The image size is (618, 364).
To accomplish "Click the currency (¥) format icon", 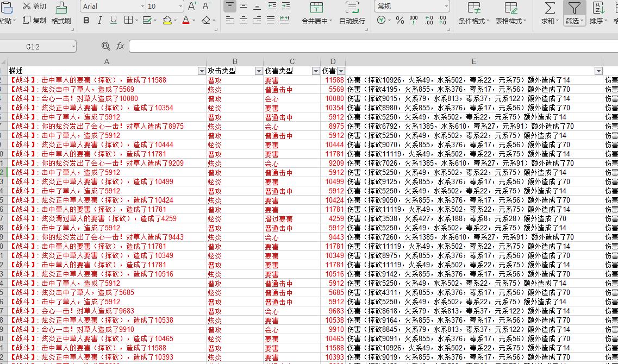I will (381, 20).
